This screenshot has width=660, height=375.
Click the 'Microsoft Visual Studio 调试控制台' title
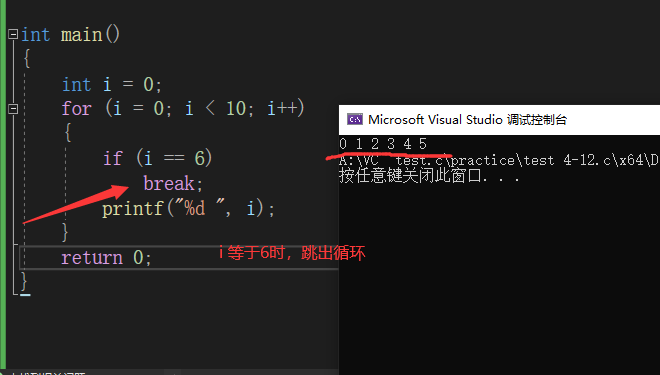467,120
